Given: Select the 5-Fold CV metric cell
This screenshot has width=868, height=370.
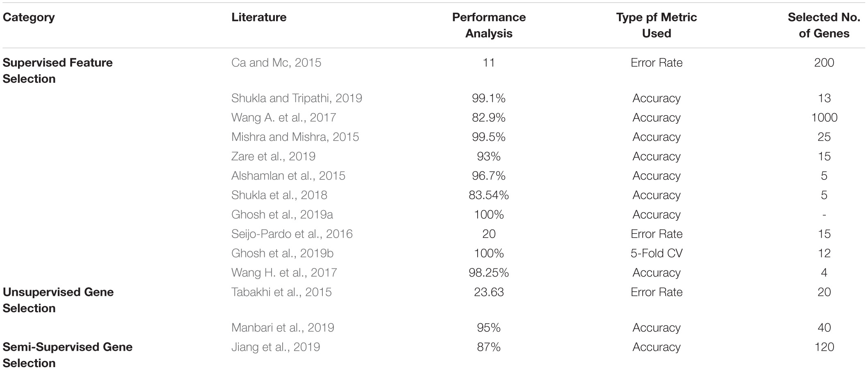Looking at the screenshot, I should [x=656, y=253].
